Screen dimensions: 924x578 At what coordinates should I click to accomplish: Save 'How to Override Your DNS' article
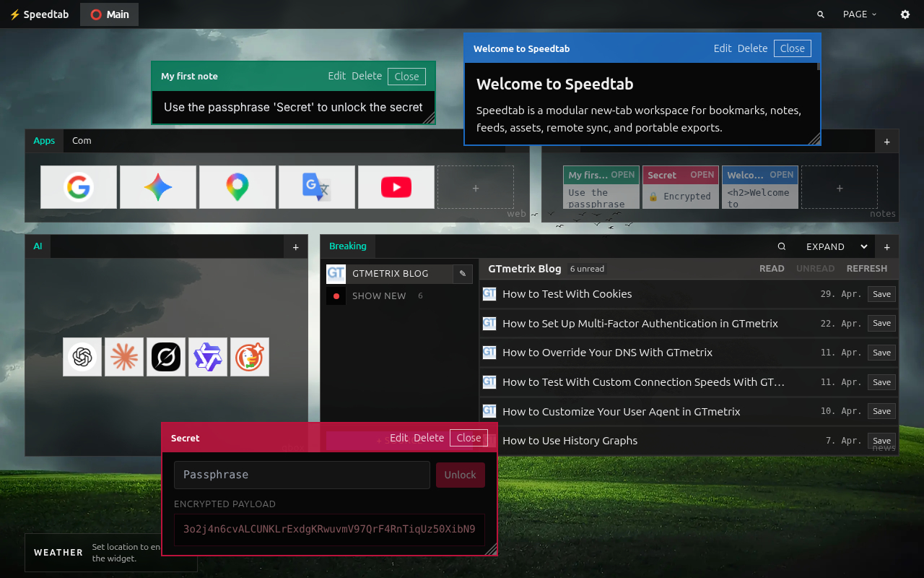pyautogui.click(x=881, y=353)
